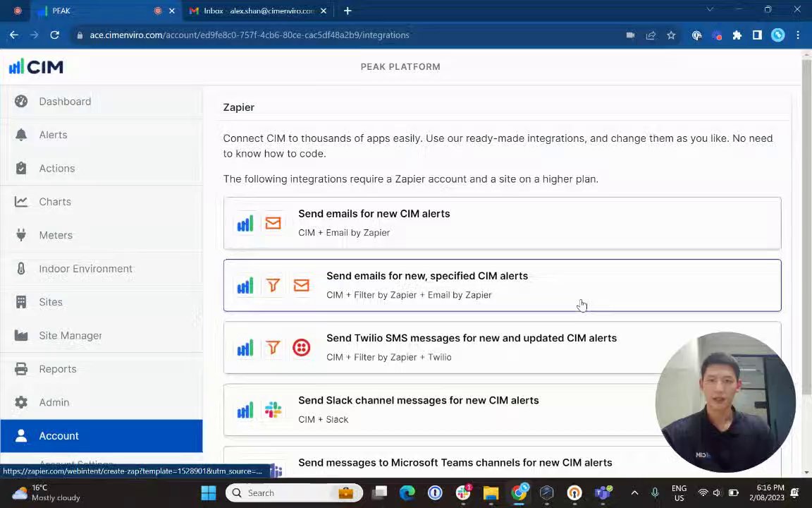This screenshot has width=812, height=508.
Task: Close the PEAK browser tab
Action: point(172,11)
